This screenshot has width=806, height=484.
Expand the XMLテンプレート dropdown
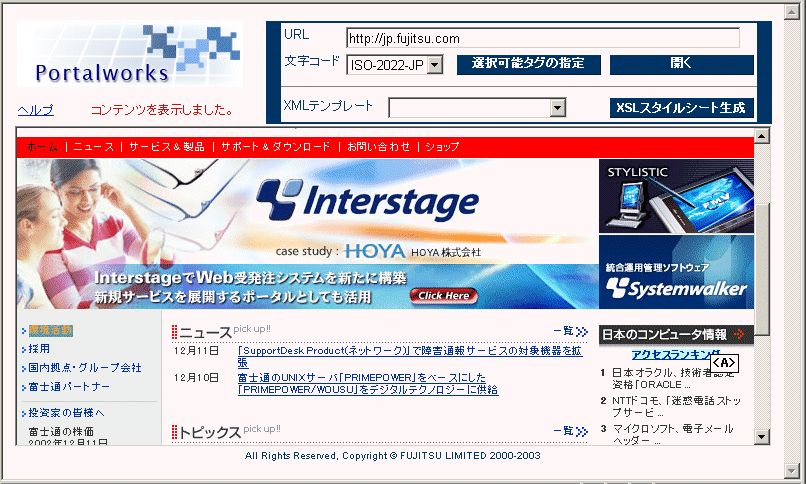click(x=558, y=108)
